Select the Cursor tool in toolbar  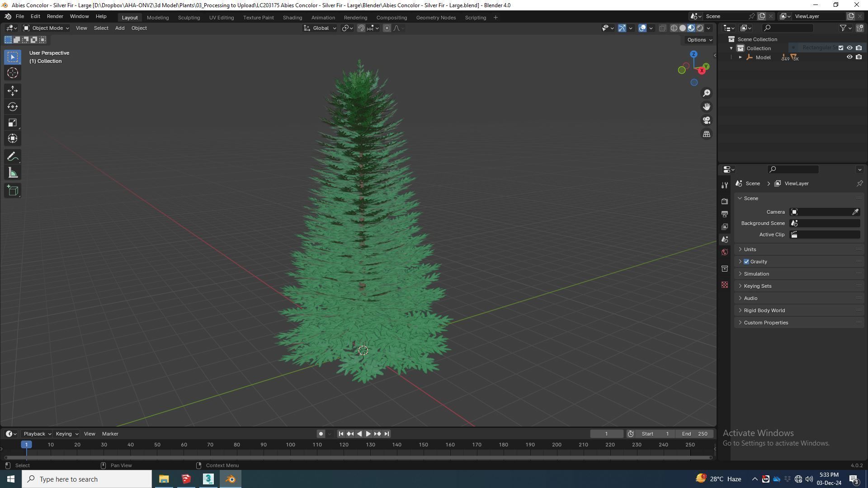point(12,73)
